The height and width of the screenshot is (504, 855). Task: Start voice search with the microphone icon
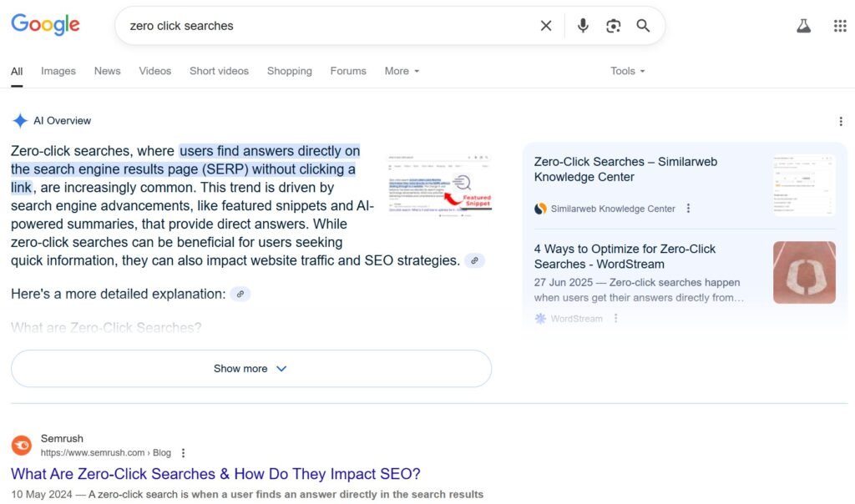583,26
